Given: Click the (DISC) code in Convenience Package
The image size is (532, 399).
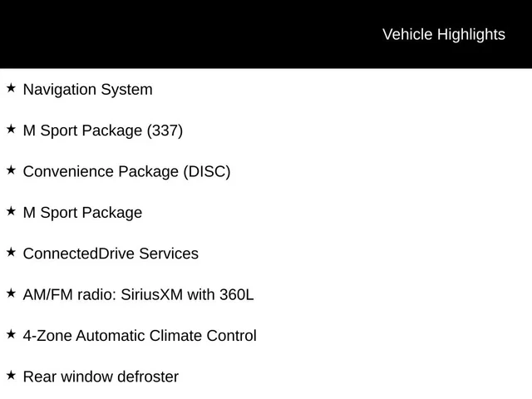Looking at the screenshot, I should point(207,172).
